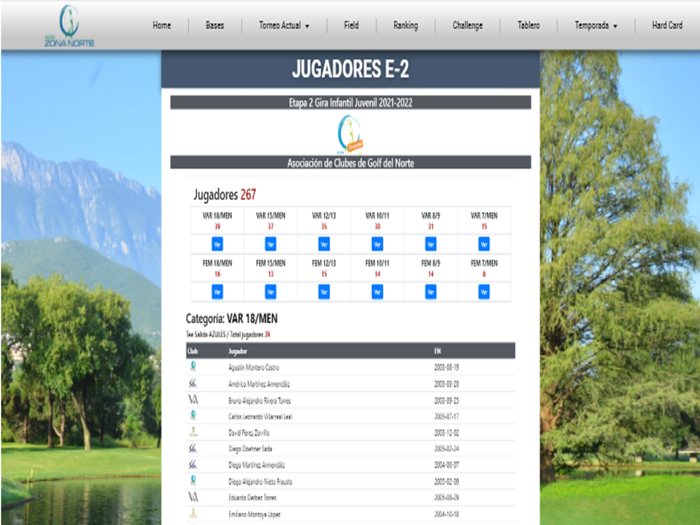The height and width of the screenshot is (525, 700).
Task: Click the Etapa 2 Gira Infantil Juvenil banner
Action: point(350,103)
